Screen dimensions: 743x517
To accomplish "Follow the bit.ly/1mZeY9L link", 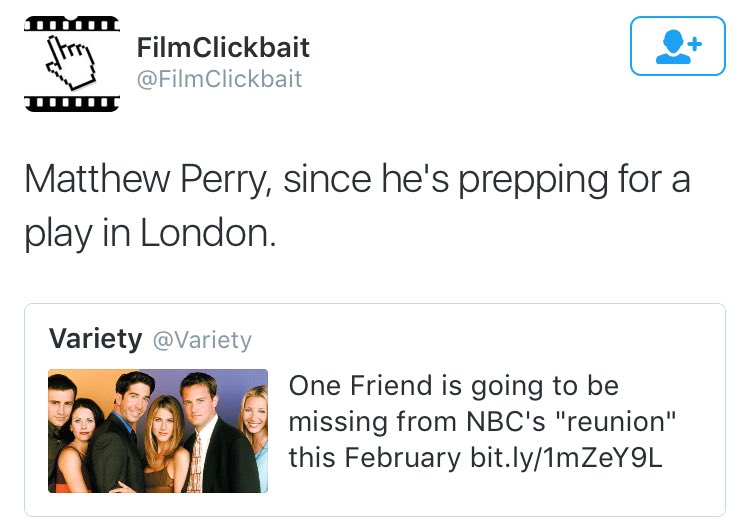I will (x=566, y=457).
